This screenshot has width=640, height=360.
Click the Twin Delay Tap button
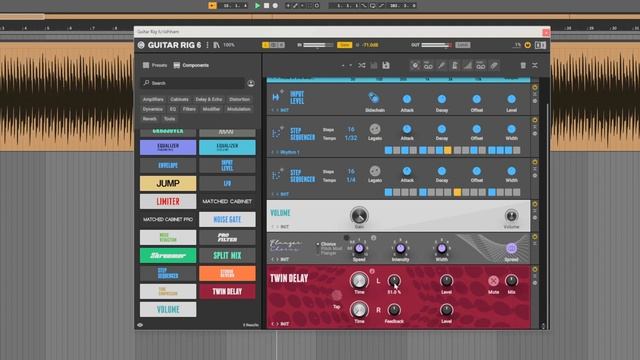click(337, 295)
